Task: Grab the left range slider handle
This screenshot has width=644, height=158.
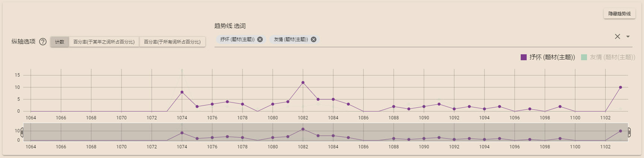Action: click(22, 132)
